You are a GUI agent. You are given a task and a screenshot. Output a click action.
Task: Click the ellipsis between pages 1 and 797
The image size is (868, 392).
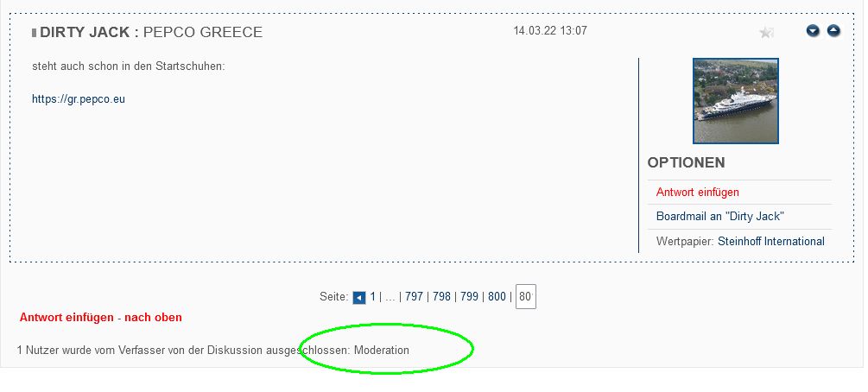[390, 298]
